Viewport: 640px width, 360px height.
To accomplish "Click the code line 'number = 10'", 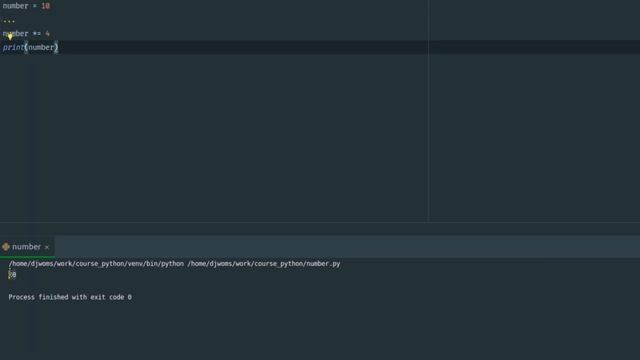I will coord(26,6).
